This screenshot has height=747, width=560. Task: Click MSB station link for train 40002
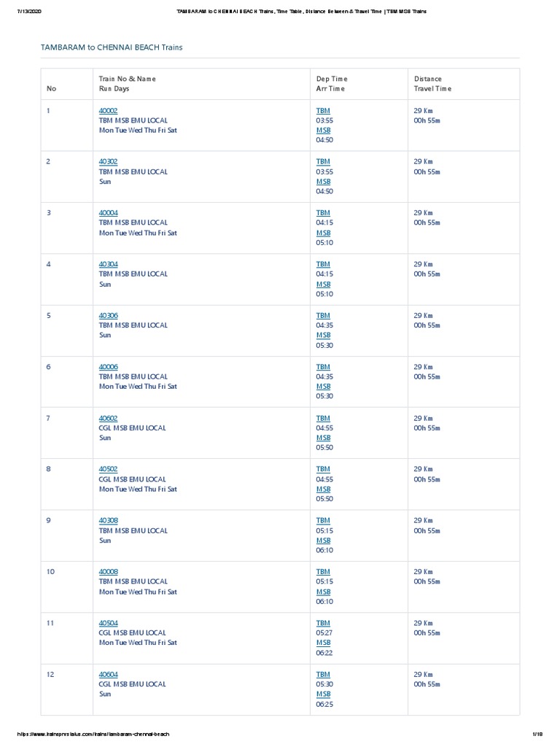(x=323, y=130)
